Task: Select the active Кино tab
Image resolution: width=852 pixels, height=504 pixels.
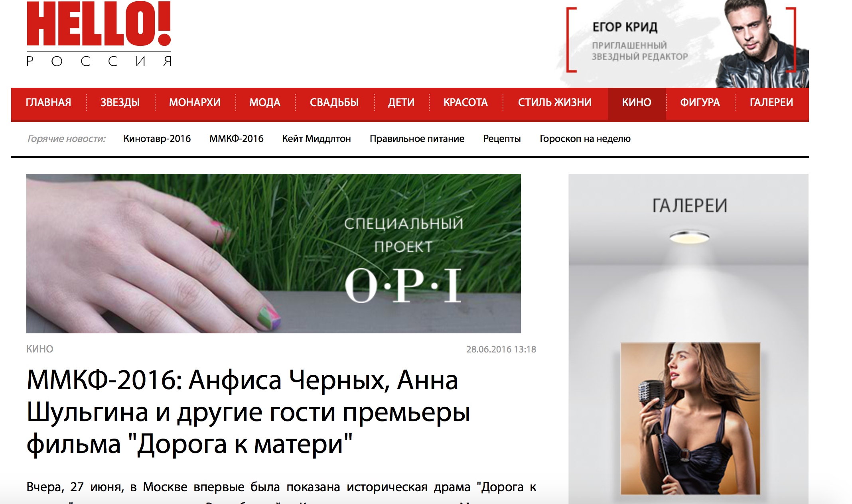Action: pos(637,104)
